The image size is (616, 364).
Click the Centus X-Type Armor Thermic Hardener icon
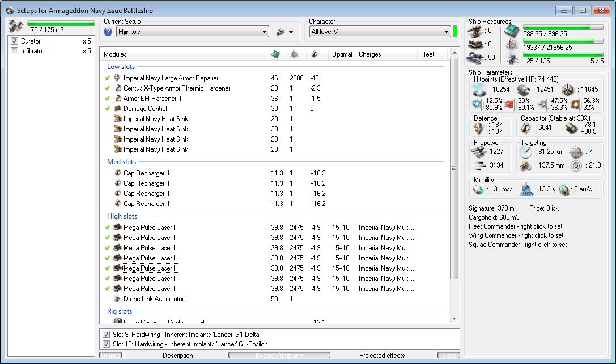coord(117,88)
